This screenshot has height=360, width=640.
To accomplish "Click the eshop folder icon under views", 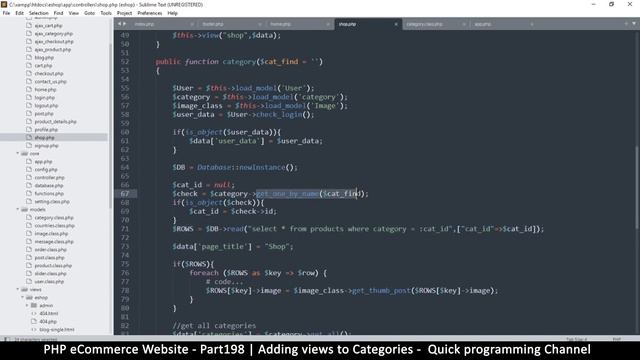I will tap(29, 298).
